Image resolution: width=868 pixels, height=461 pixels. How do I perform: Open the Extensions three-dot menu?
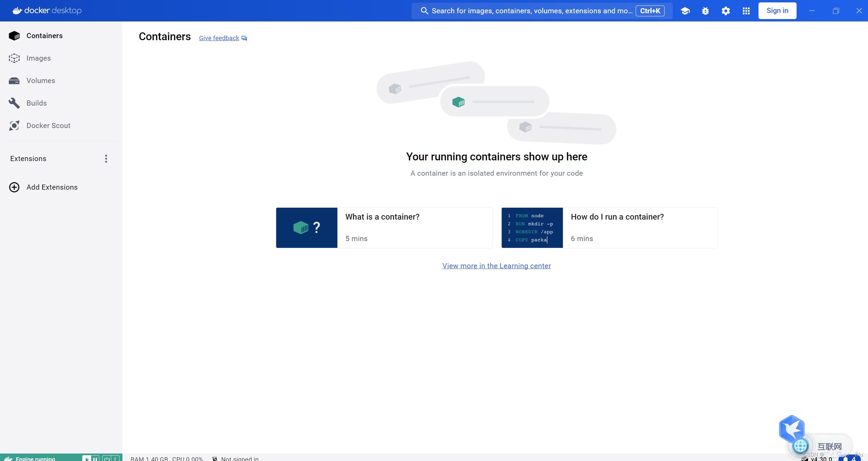(106, 159)
